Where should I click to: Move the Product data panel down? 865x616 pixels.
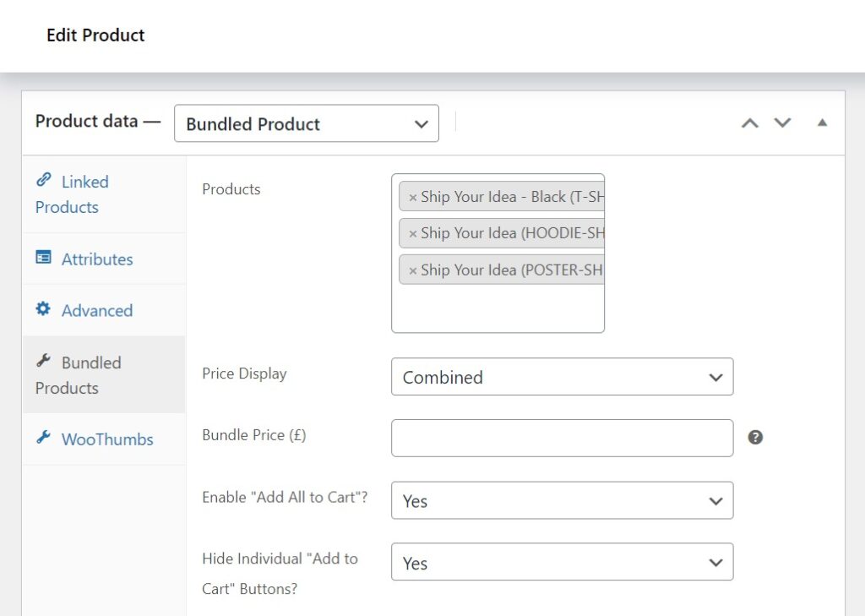click(x=782, y=123)
